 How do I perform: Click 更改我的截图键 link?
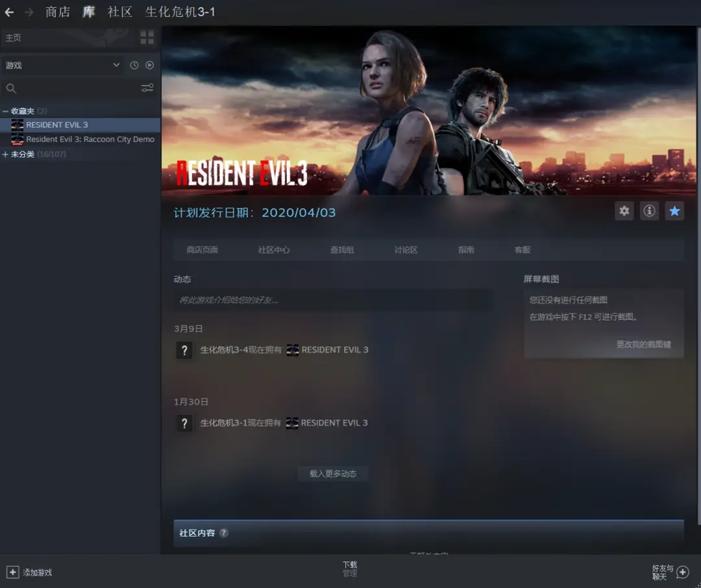644,345
